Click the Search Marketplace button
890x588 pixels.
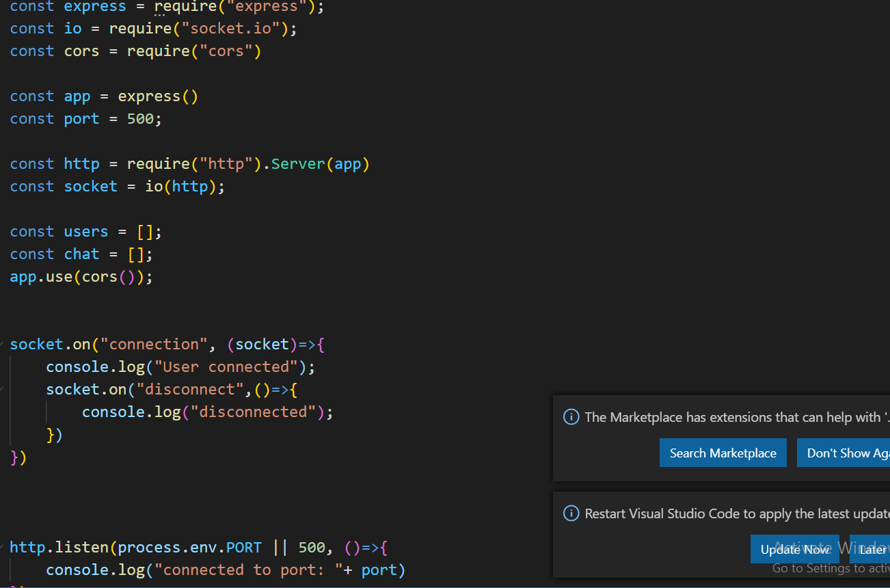723,453
